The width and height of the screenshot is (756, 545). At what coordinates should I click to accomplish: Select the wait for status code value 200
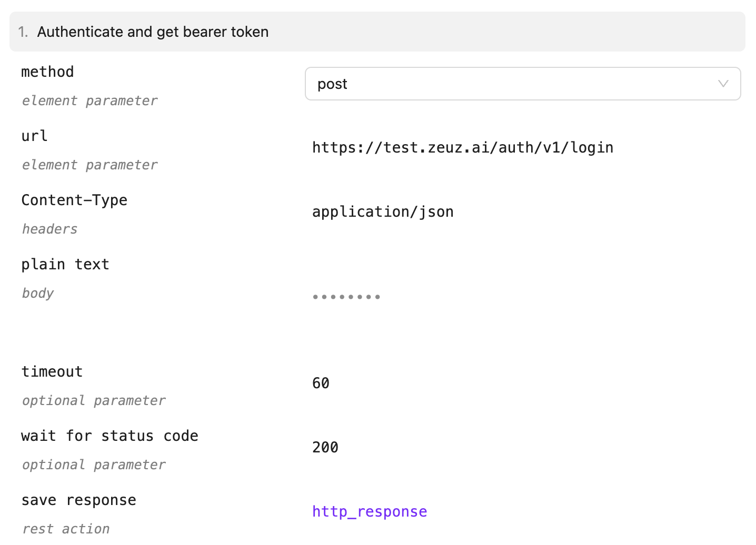[x=325, y=447]
